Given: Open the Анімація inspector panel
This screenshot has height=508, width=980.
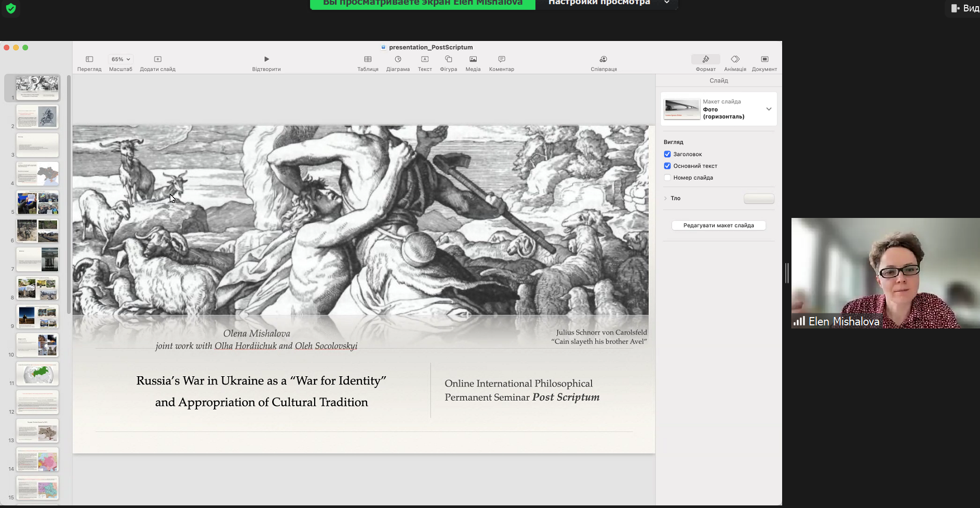Looking at the screenshot, I should pyautogui.click(x=735, y=59).
